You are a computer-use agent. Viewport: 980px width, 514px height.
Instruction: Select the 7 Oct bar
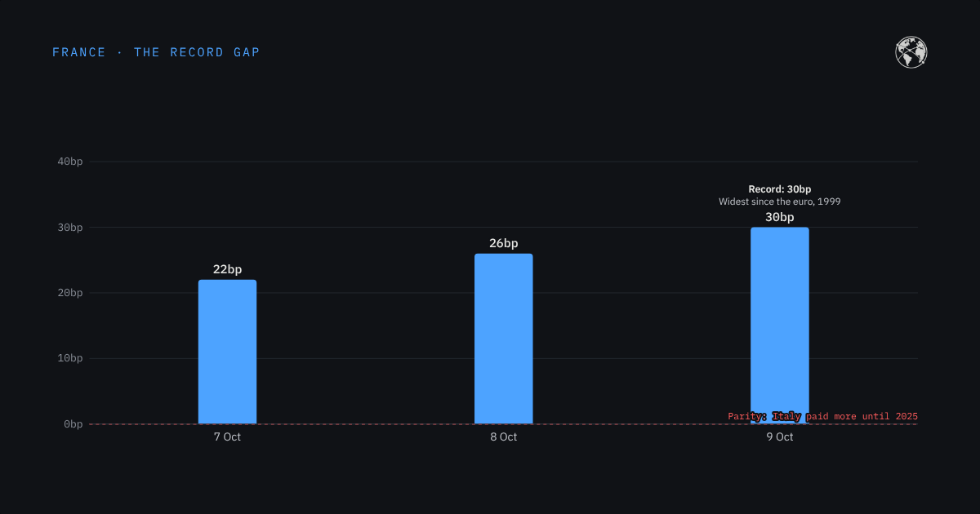tap(227, 352)
